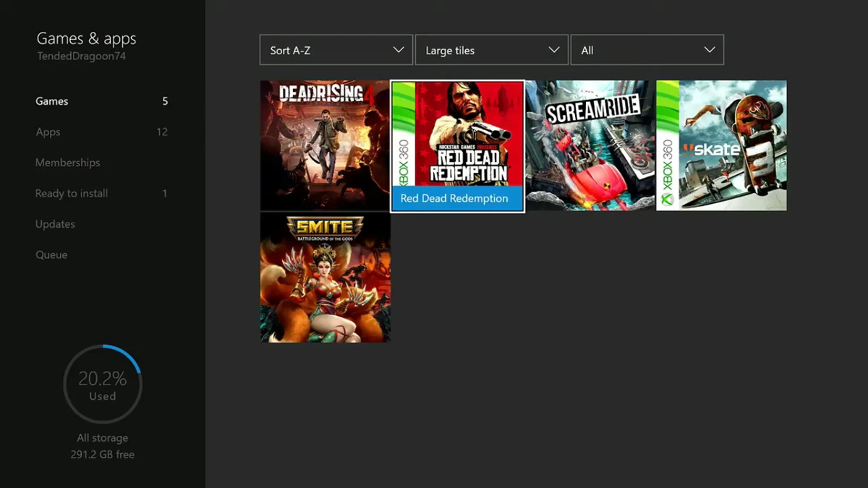Screen dimensions: 868x488
Task: Click the chevron on Sort A-Z
Action: point(399,50)
